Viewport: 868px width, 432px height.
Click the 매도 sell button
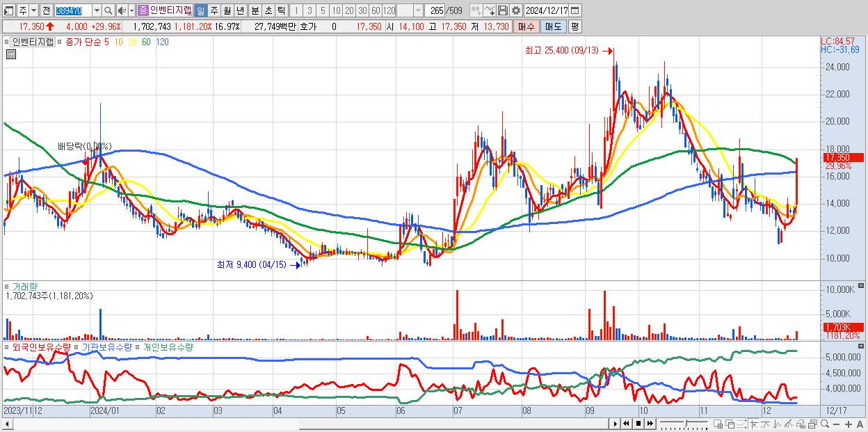553,26
